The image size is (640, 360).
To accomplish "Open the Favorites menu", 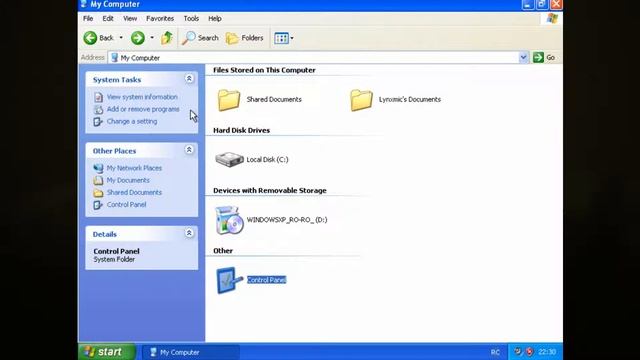I will pyautogui.click(x=160, y=18).
